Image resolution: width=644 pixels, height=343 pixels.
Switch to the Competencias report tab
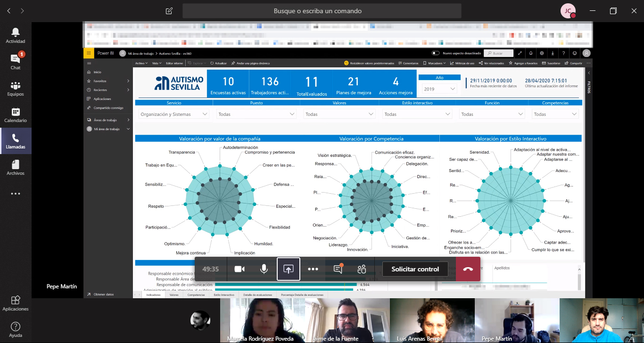tap(196, 295)
